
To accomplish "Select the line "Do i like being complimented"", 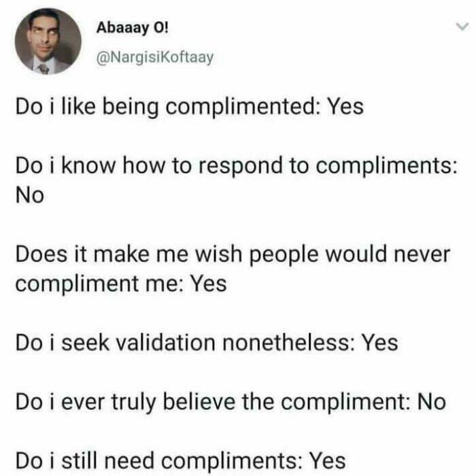I will tap(189, 107).
